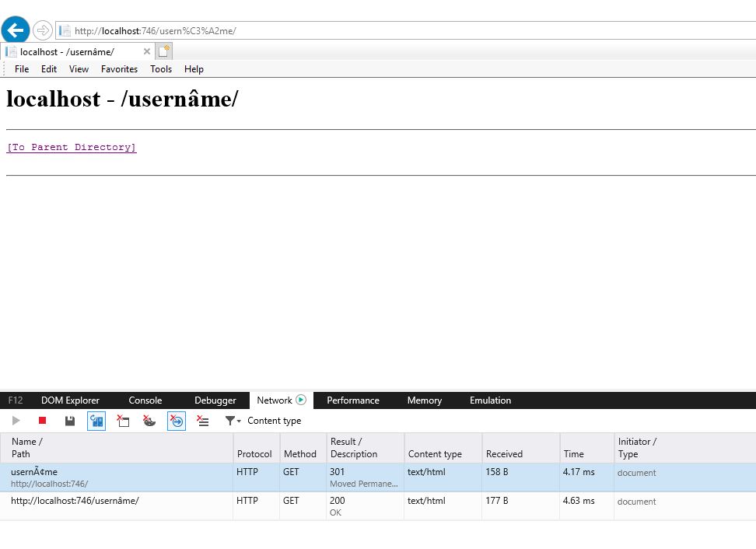This screenshot has width=756, height=549.
Task: Click the 200 result cell
Action: tap(365, 506)
